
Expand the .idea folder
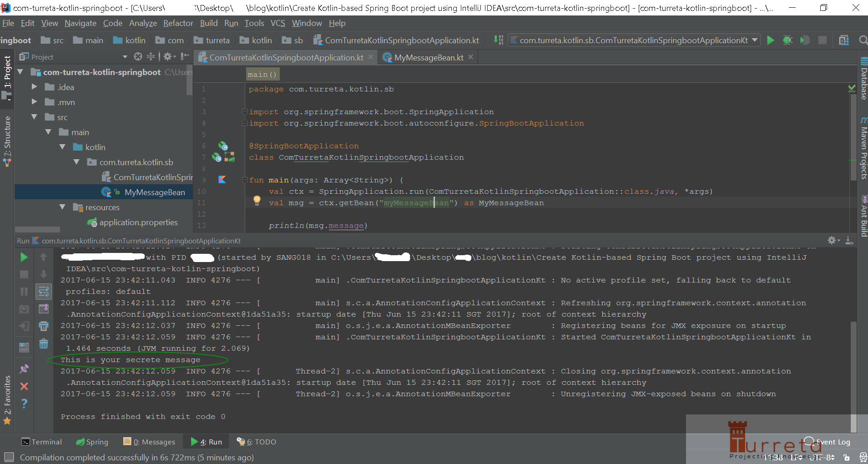pyautogui.click(x=34, y=86)
